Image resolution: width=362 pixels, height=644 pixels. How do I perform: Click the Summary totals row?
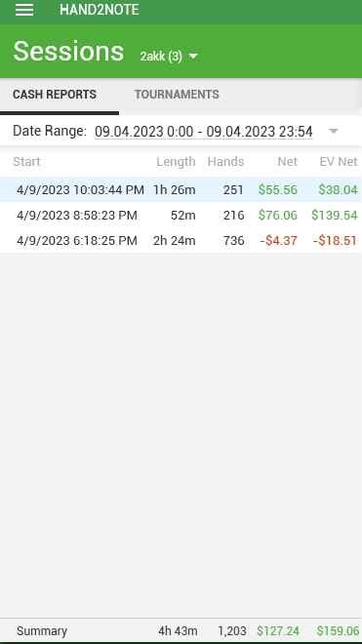tap(181, 631)
